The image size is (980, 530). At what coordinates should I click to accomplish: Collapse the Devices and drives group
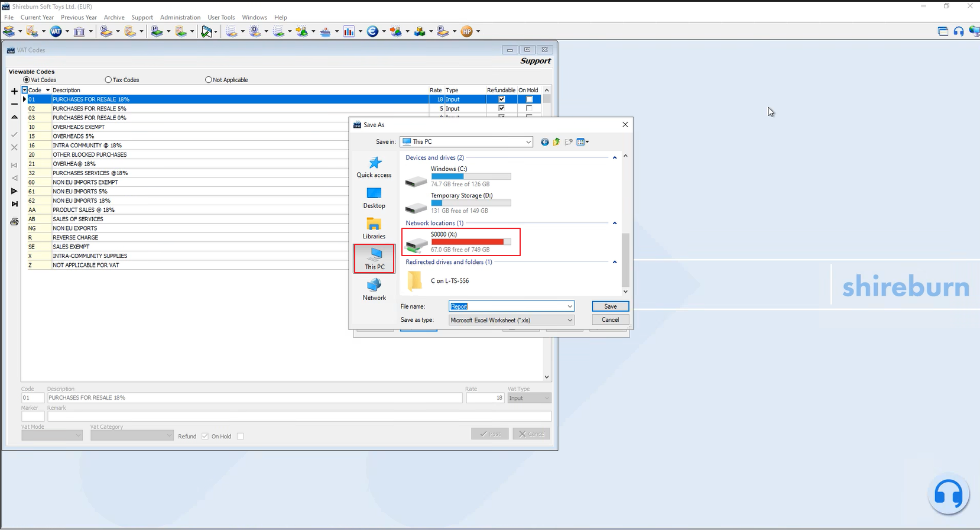coord(615,158)
